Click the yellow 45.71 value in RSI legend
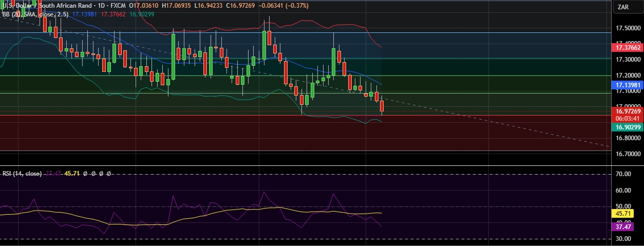 [71, 174]
